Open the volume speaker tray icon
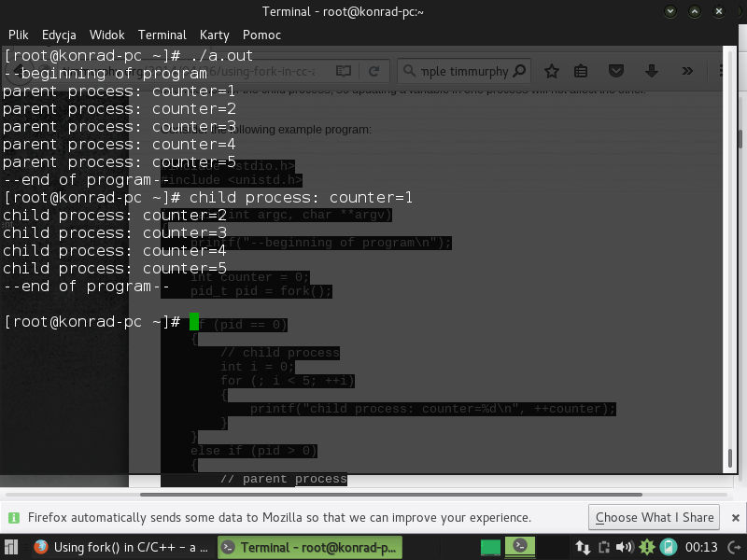 [x=624, y=548]
